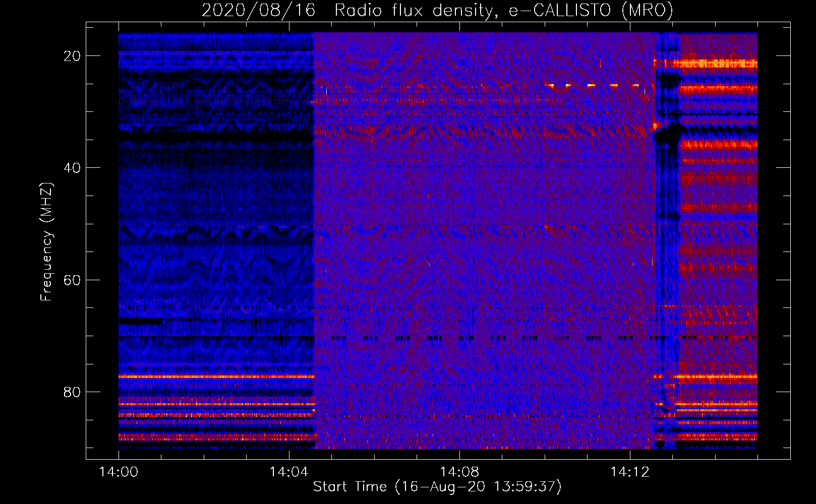
Task: Click the 14:04 time tick label
Action: pyautogui.click(x=288, y=472)
